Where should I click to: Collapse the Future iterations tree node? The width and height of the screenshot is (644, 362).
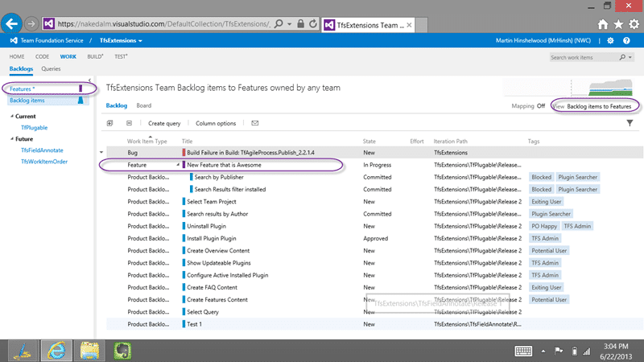tap(12, 138)
